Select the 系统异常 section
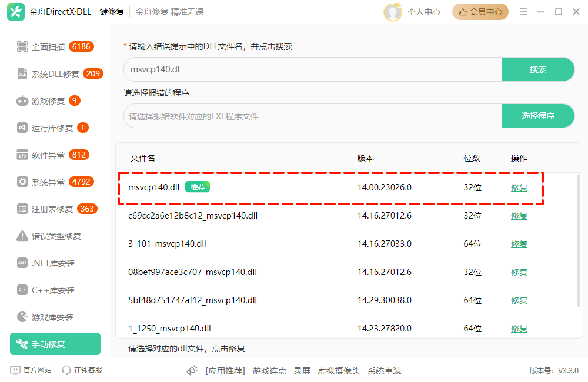The image size is (588, 382). pos(55,182)
